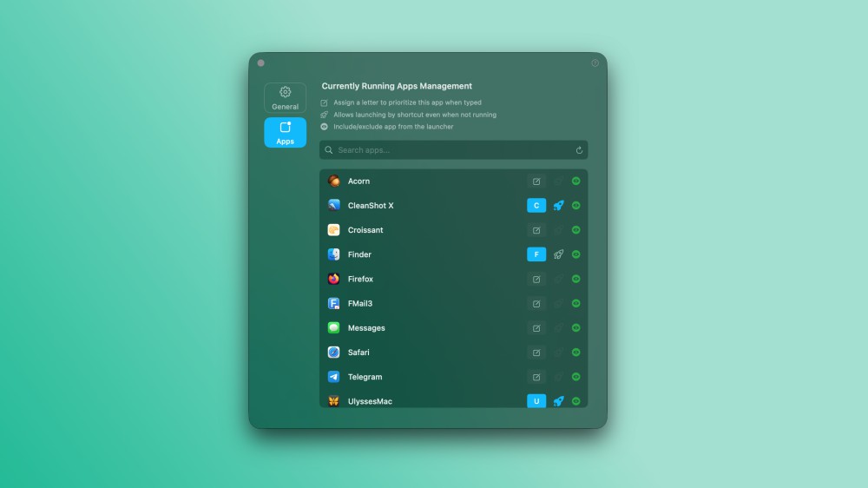Exclude UlyssesMac from the launcher

(x=576, y=401)
